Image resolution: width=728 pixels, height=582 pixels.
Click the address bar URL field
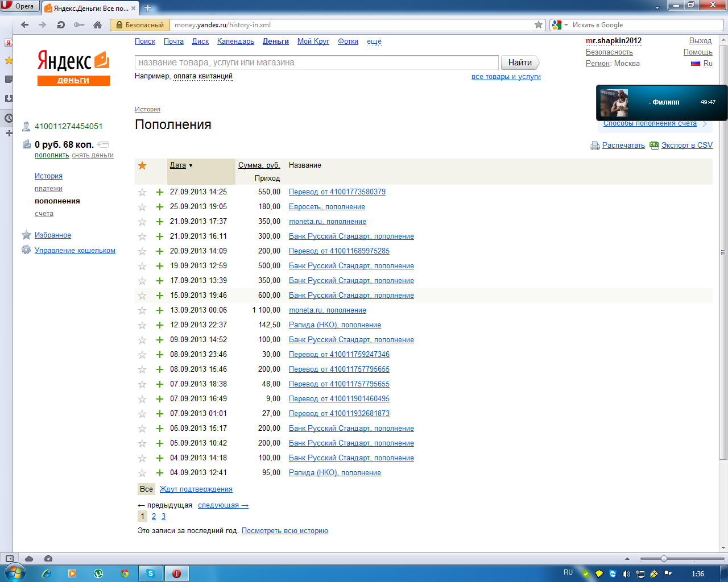click(x=353, y=25)
